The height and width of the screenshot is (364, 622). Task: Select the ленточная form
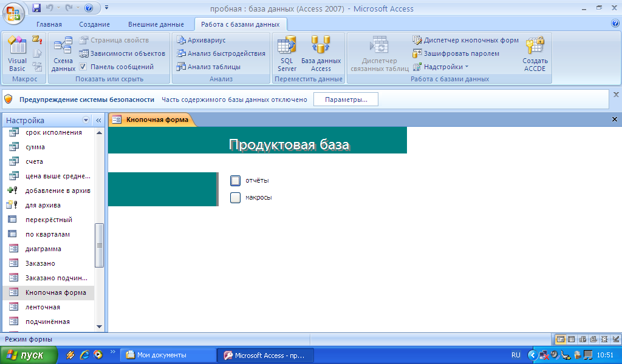49,307
